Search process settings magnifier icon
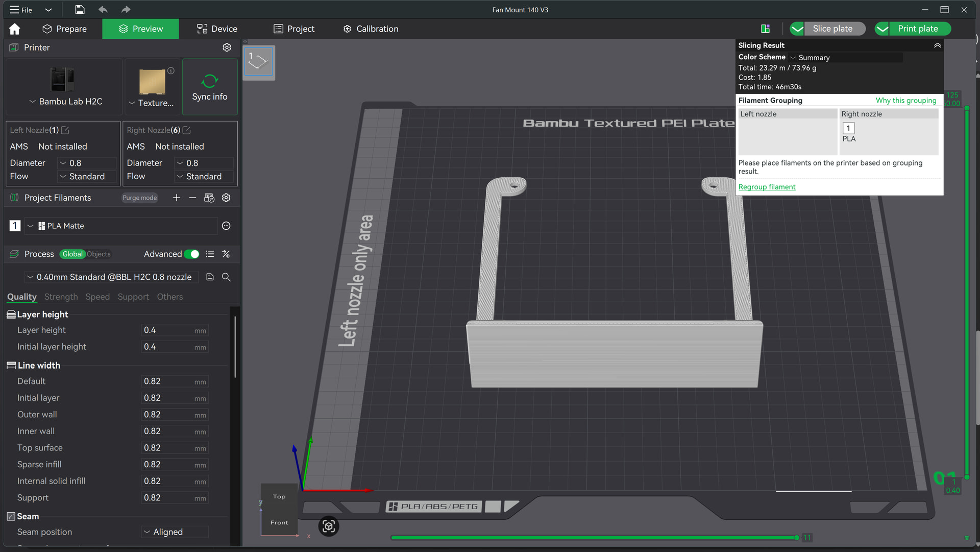The height and width of the screenshot is (552, 980). point(226,277)
